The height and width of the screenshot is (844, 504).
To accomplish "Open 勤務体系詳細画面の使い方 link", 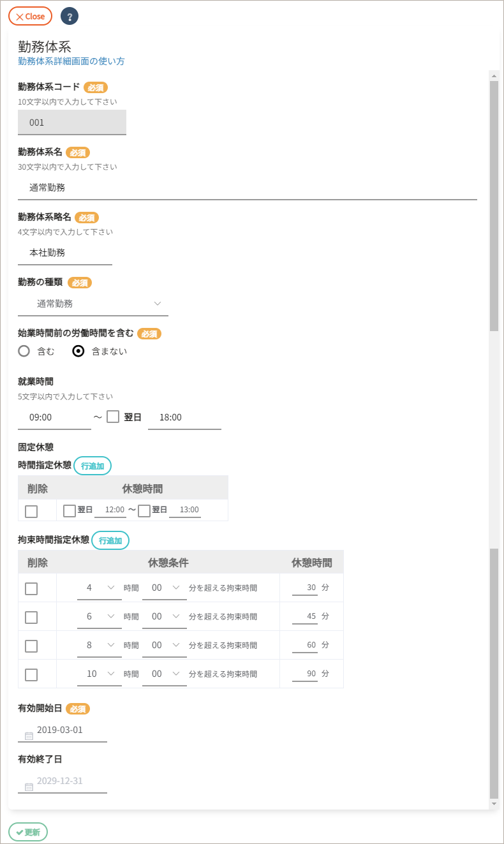I will (x=71, y=61).
